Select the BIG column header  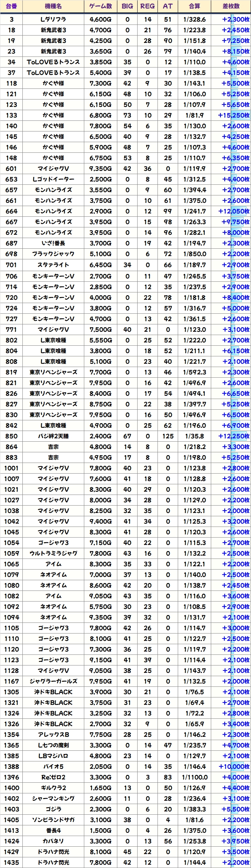127,6
